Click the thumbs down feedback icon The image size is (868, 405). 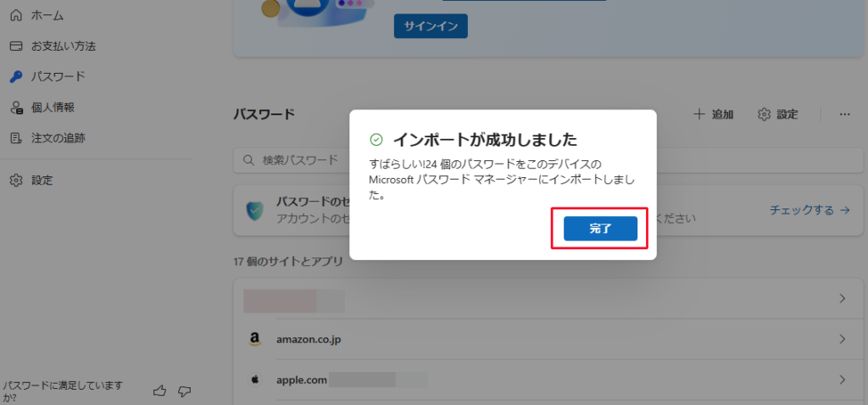[x=184, y=391]
